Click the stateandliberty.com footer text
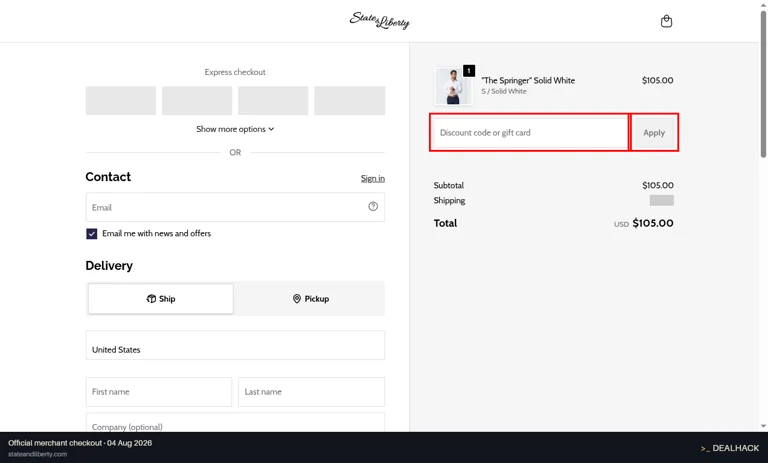The height and width of the screenshot is (463, 768). tap(37, 454)
